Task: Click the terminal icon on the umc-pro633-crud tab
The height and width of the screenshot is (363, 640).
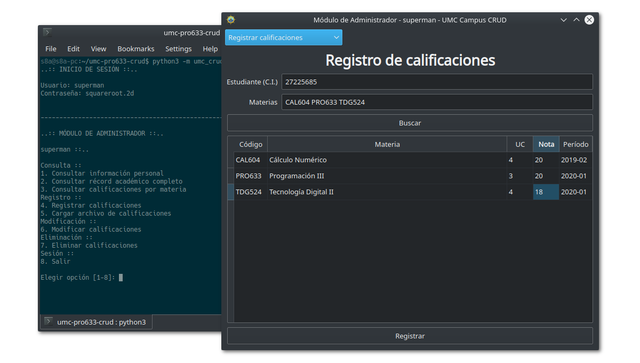Action: pyautogui.click(x=48, y=321)
